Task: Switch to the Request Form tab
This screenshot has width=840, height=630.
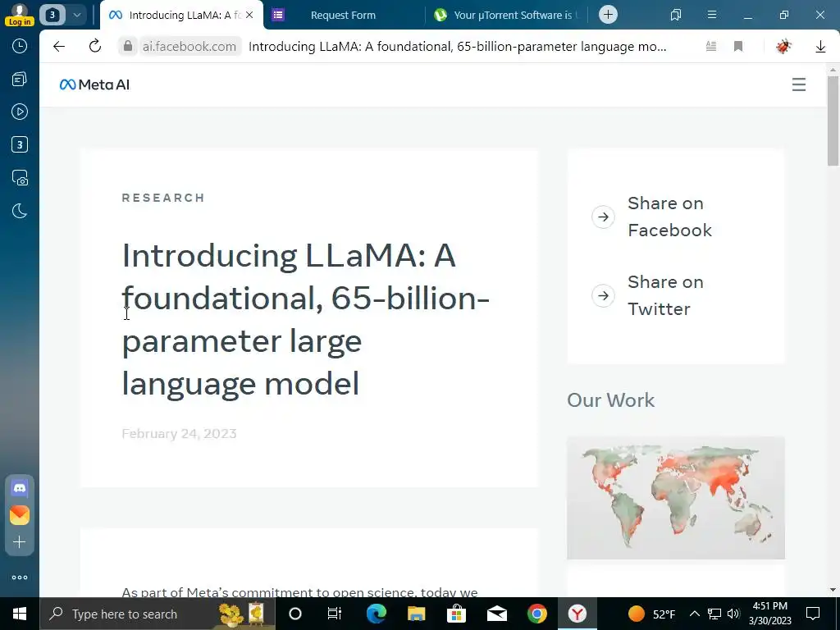Action: point(343,15)
